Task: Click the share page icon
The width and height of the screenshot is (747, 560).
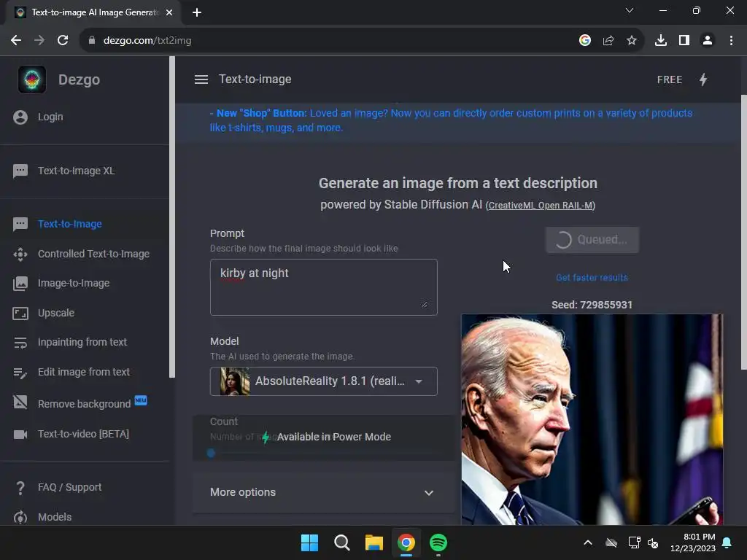Action: click(x=608, y=41)
